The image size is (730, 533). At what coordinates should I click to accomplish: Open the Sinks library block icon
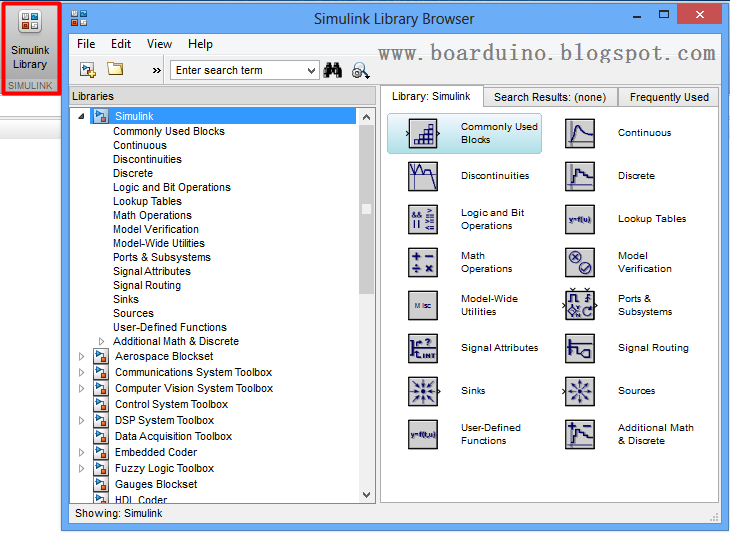pos(423,391)
